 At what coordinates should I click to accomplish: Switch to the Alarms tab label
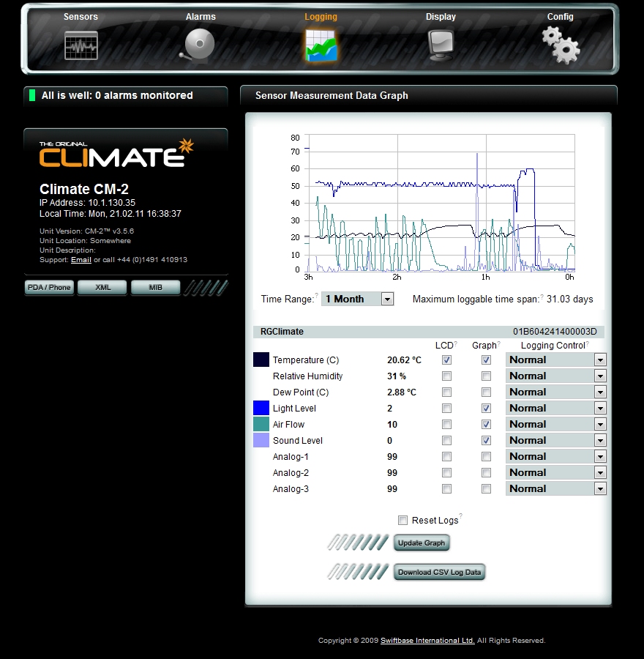(x=201, y=16)
